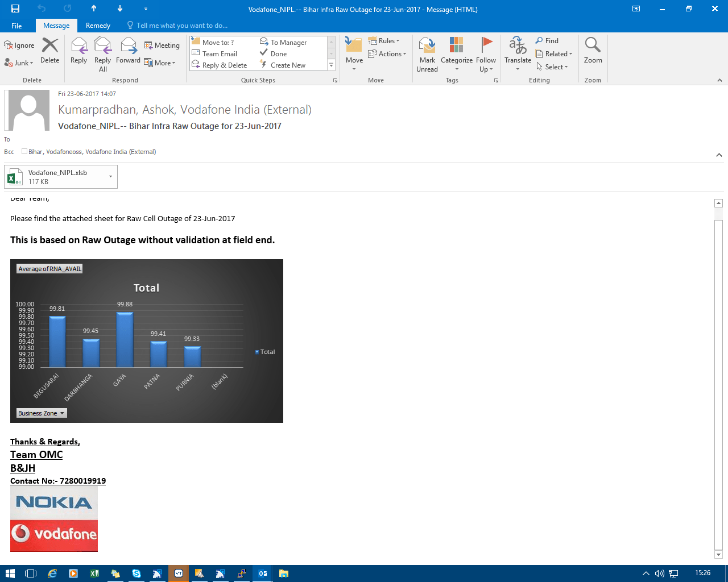Open the Vodafone_NIPL.xlsb attachment dropdown
This screenshot has height=582, width=728.
110,177
